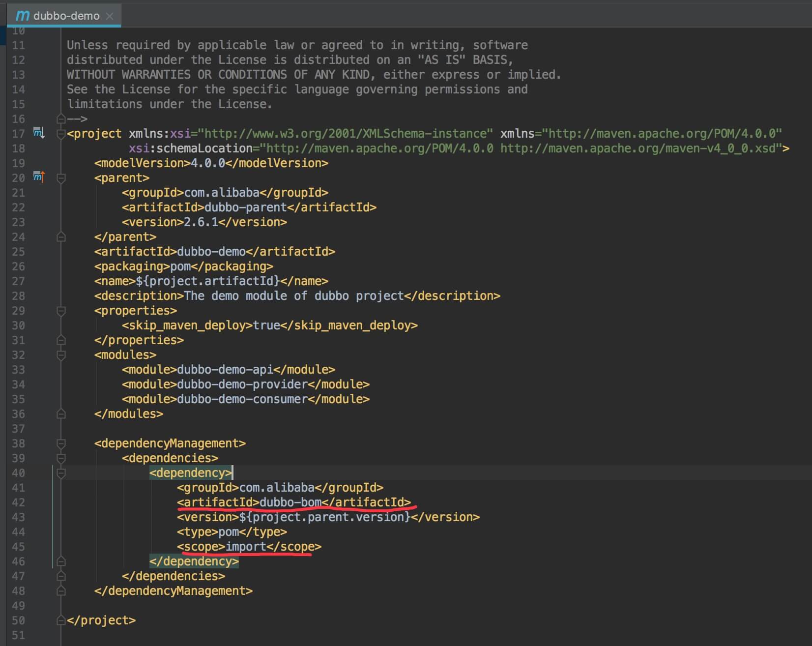This screenshot has width=812, height=646.
Task: Click line number 44 in the gutter
Action: coord(18,532)
